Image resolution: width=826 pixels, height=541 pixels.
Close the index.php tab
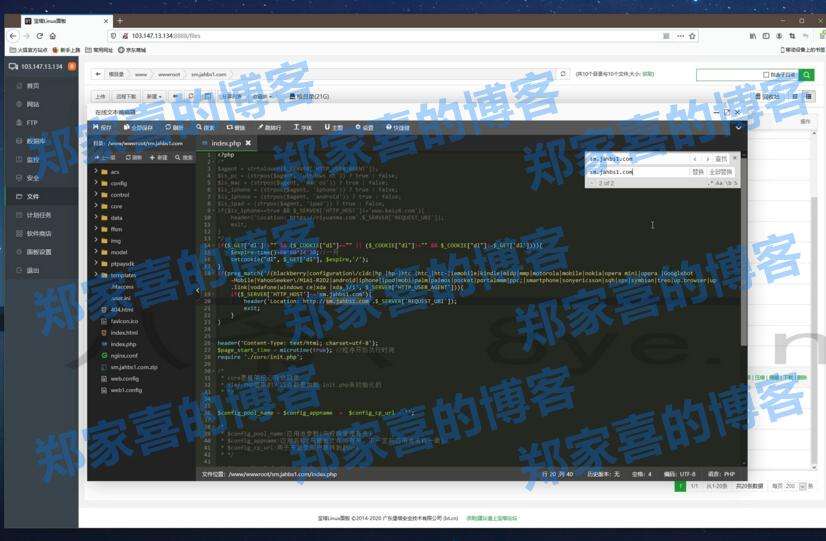tap(248, 143)
